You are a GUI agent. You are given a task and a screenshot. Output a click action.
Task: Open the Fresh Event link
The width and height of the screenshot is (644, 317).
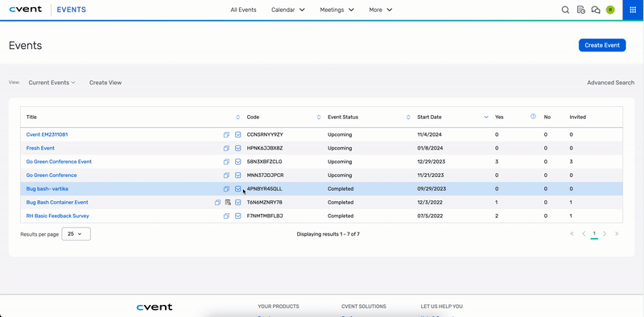click(x=40, y=148)
